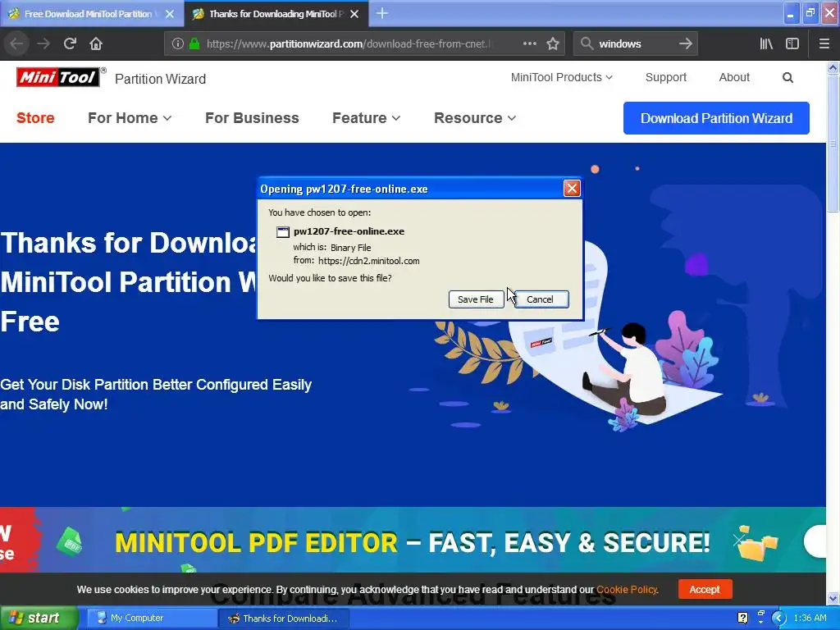This screenshot has height=630, width=840.
Task: Click the address bar URL field
Action: point(347,44)
